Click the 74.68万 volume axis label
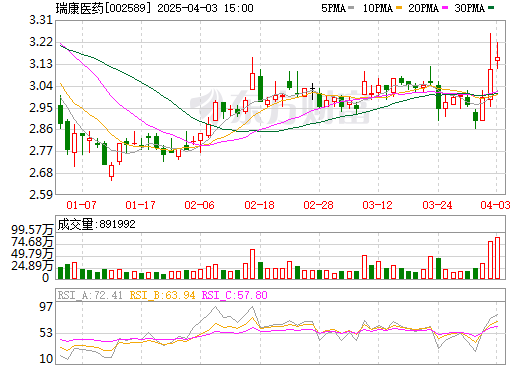The height and width of the screenshot is (365, 520). coord(32,242)
